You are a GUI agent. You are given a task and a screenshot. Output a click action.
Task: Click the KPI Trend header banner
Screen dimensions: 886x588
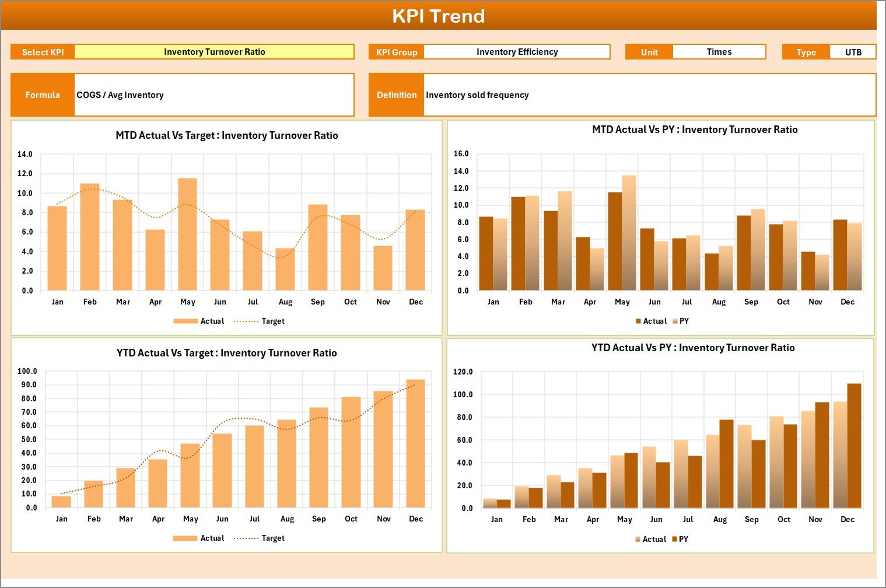pyautogui.click(x=440, y=16)
